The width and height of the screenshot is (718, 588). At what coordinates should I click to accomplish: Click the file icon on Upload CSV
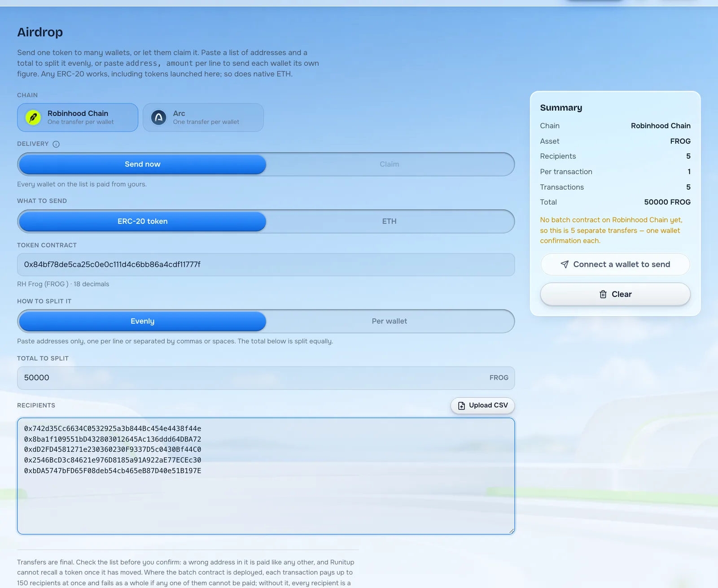click(x=461, y=405)
